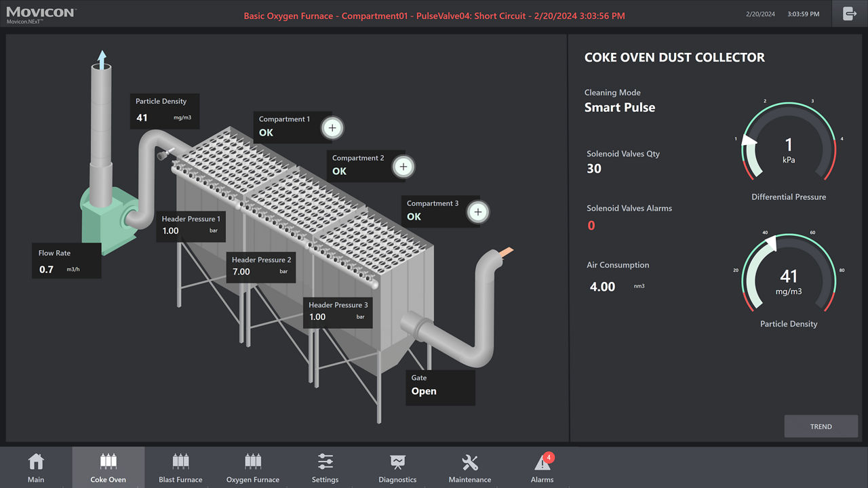The width and height of the screenshot is (868, 488).
Task: Open Maintenance wrench icon
Action: coord(470,463)
